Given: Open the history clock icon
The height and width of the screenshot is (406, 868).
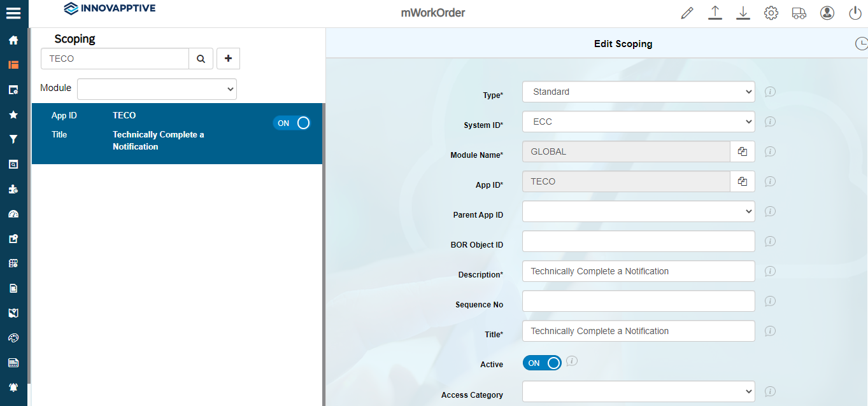Looking at the screenshot, I should (x=860, y=44).
